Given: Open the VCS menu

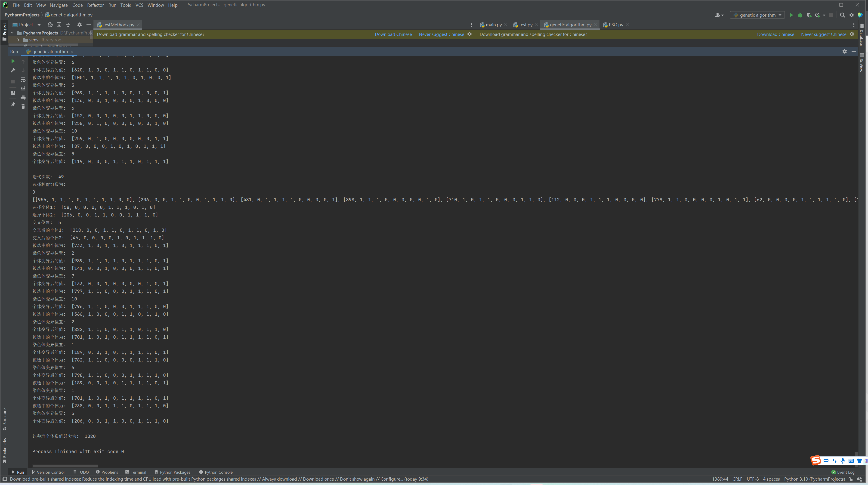Looking at the screenshot, I should [139, 5].
